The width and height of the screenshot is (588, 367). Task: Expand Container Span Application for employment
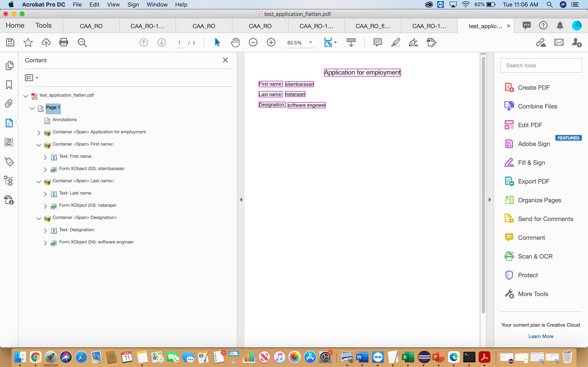click(x=39, y=133)
